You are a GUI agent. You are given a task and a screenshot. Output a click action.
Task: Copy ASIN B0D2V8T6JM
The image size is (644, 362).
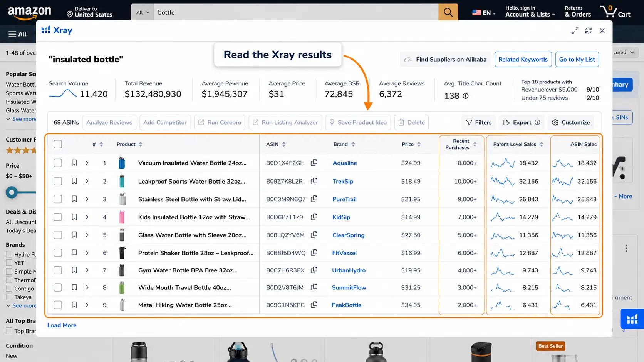click(x=314, y=287)
